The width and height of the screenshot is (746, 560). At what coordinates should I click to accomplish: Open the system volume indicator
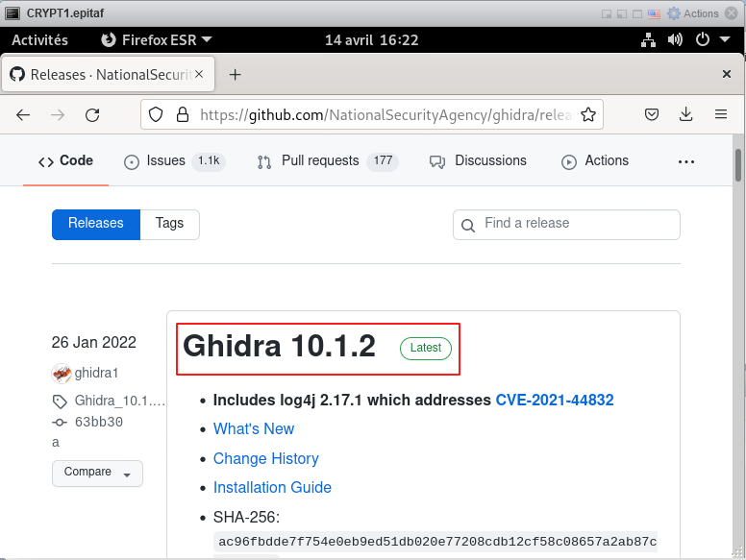point(675,40)
